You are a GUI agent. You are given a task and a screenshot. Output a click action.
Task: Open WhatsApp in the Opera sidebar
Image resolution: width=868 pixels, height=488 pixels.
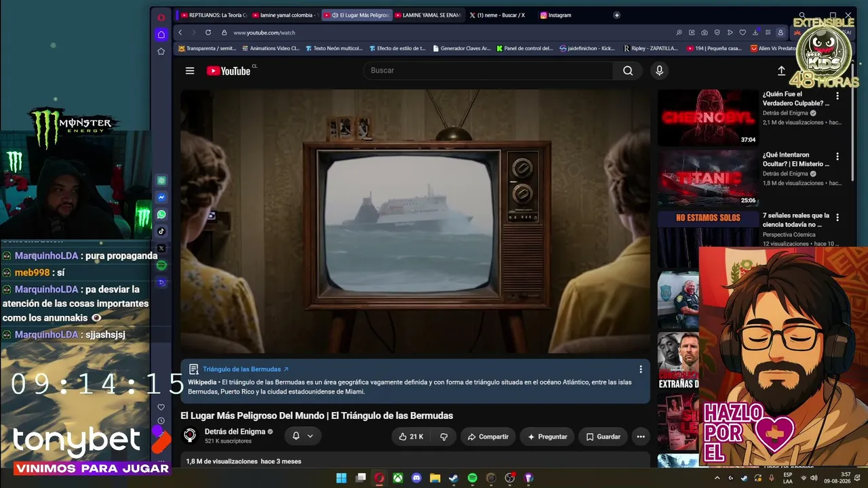pyautogui.click(x=161, y=214)
